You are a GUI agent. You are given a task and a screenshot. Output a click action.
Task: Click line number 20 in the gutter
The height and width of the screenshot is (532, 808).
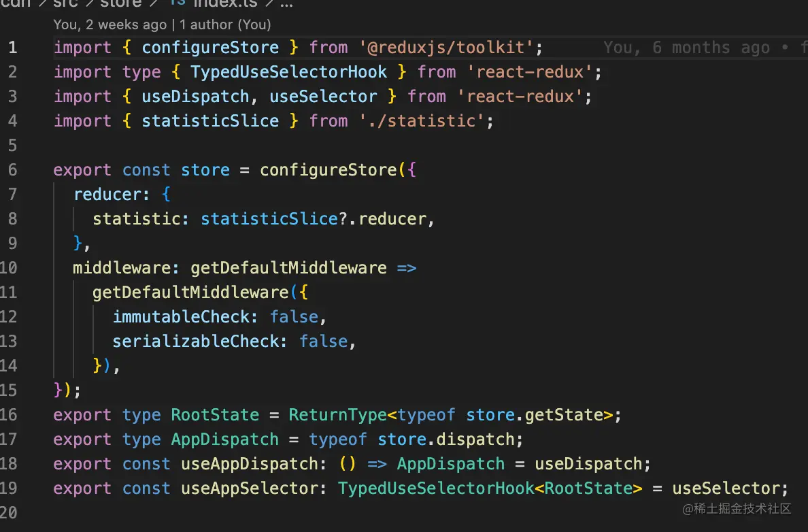[x=9, y=512]
